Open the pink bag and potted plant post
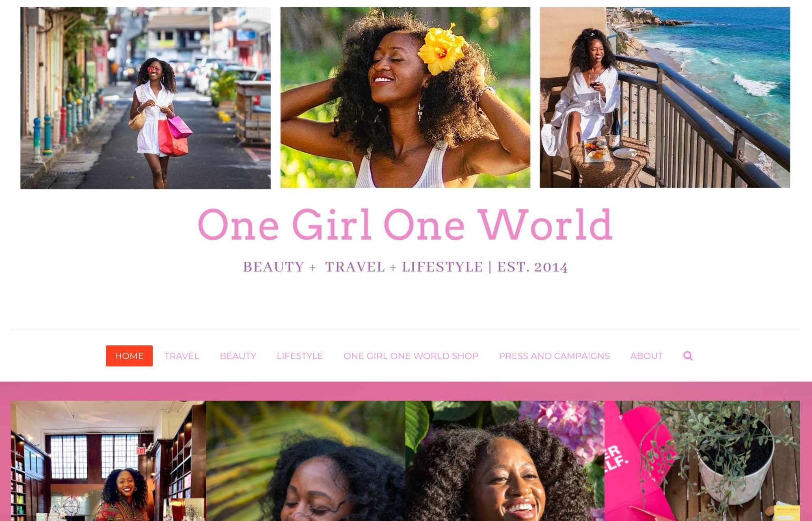The width and height of the screenshot is (812, 521). (x=702, y=461)
